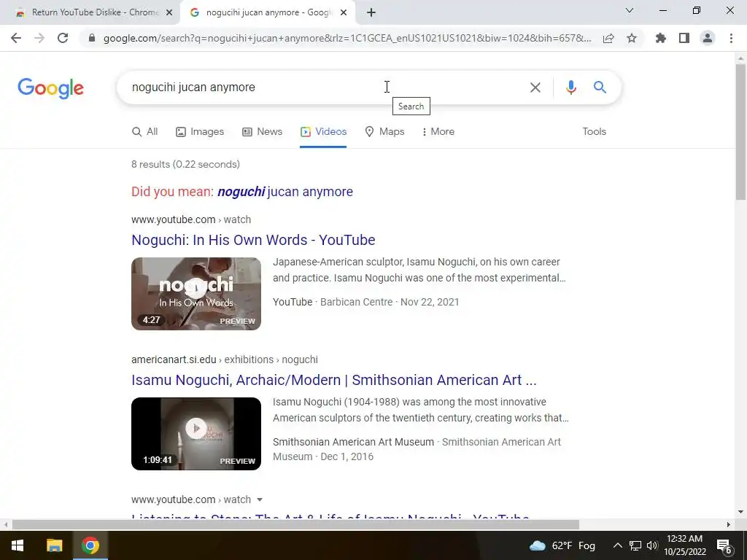This screenshot has height=560, width=747.
Task: Click the horizontal scrollbar thumb
Action: tap(295, 525)
